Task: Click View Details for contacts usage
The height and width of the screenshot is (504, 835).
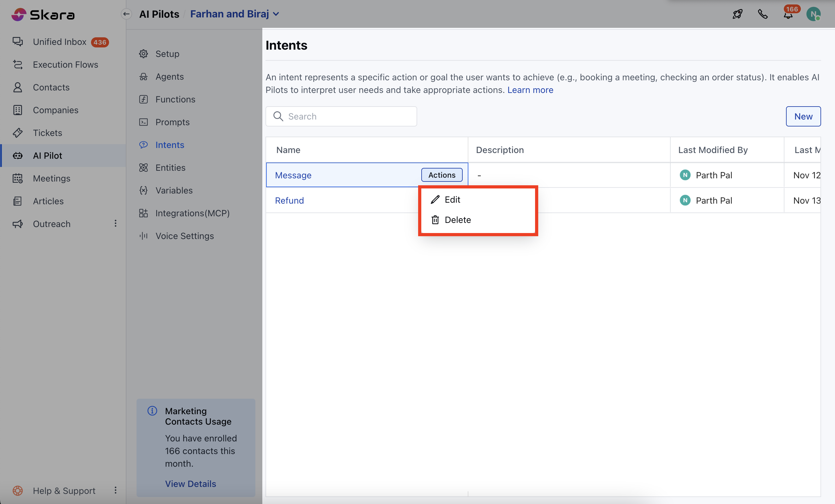Action: pyautogui.click(x=191, y=484)
